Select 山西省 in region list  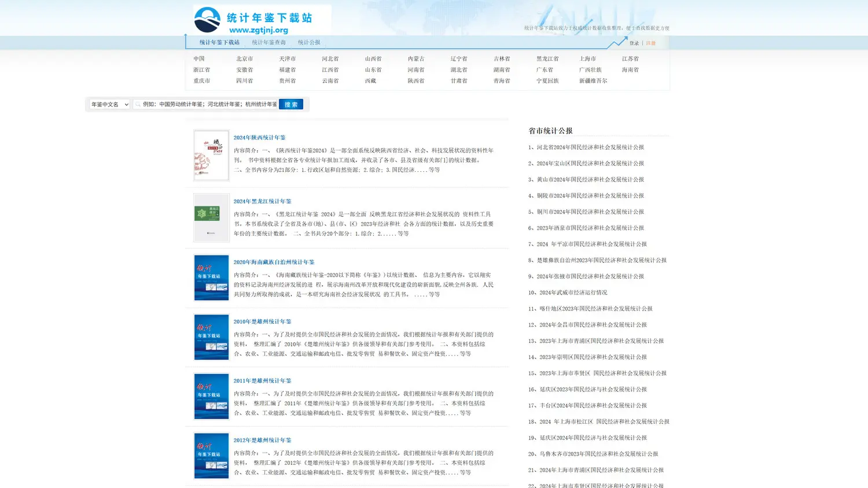point(373,59)
